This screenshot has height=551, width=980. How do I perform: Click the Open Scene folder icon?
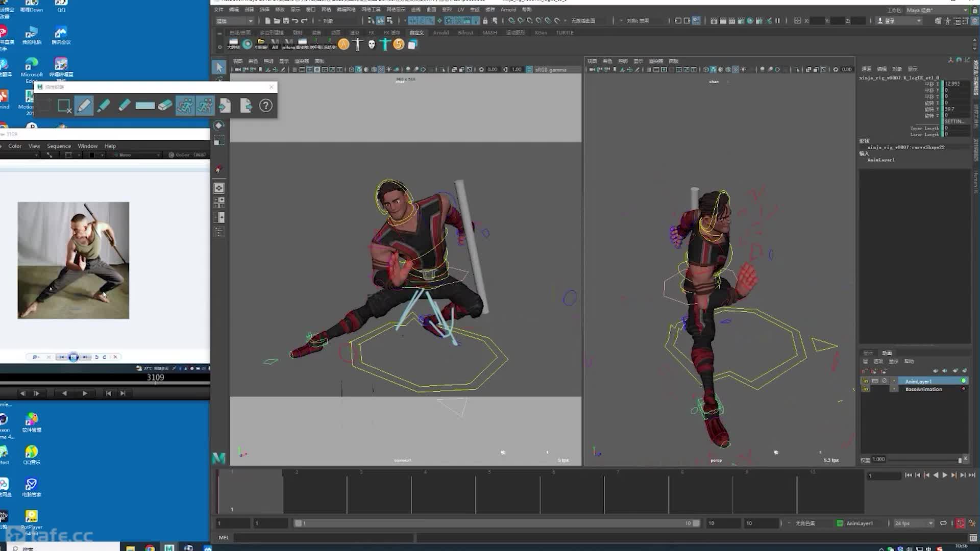[277, 21]
